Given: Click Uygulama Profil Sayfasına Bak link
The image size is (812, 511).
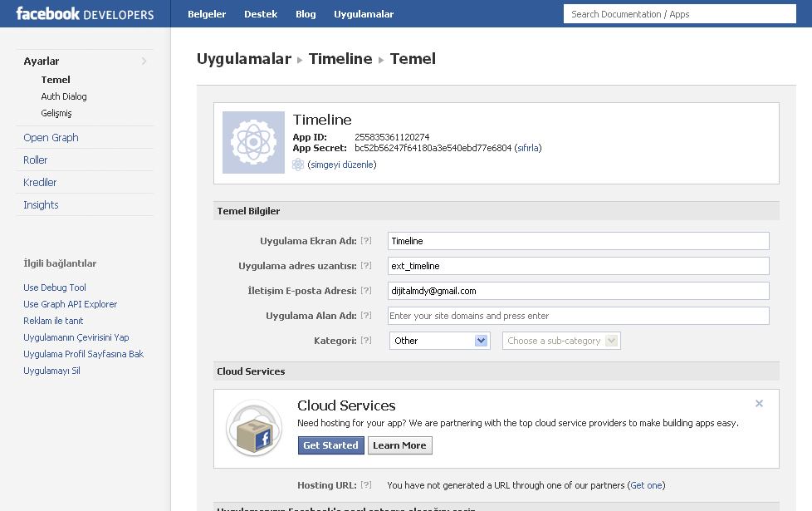Looking at the screenshot, I should (x=83, y=353).
